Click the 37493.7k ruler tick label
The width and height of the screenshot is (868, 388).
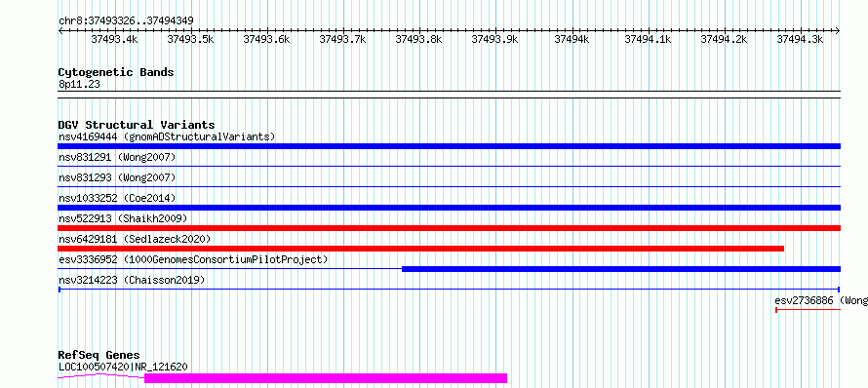(342, 39)
